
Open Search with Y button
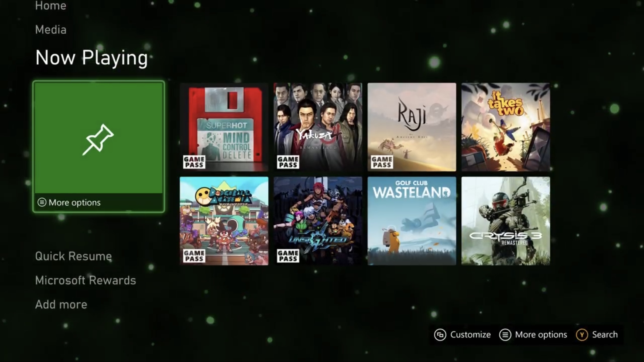pyautogui.click(x=598, y=335)
